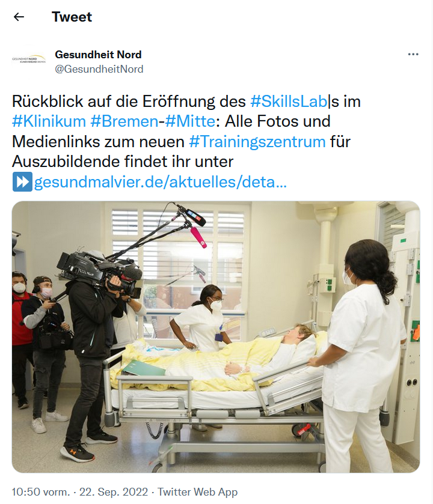
Task: Open the #SkillsLab hashtag
Action: tap(289, 102)
